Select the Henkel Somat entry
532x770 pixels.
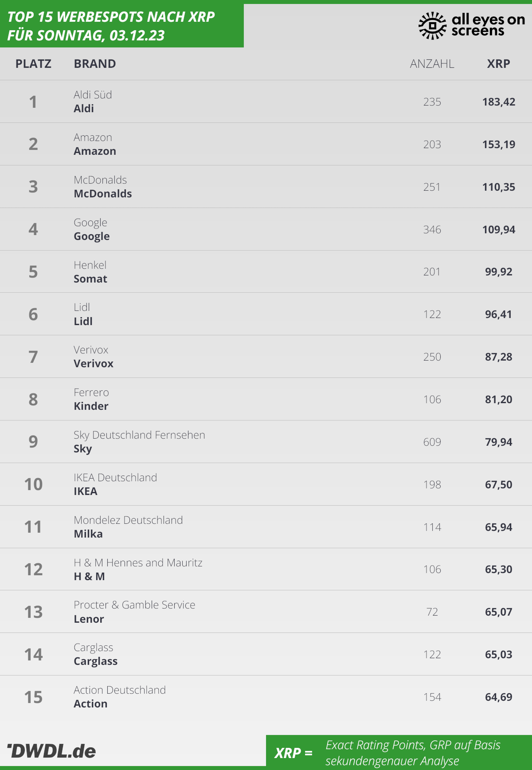tap(90, 272)
